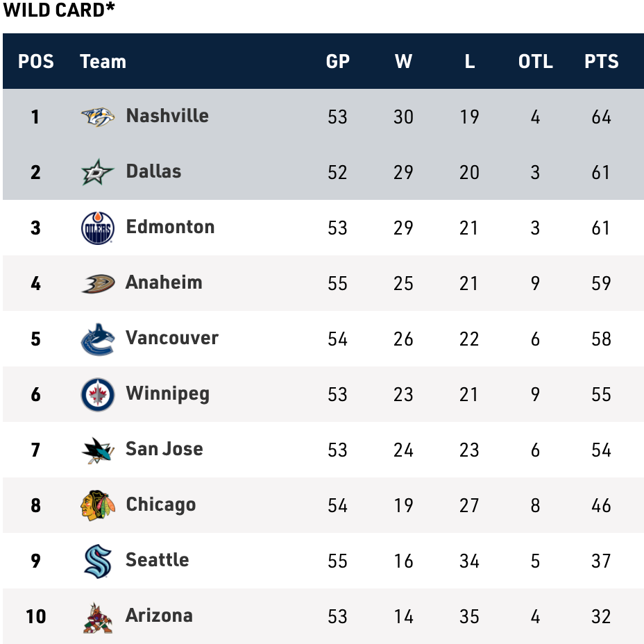Sort by the GP column header
Screen dimensions: 644x644
point(337,61)
